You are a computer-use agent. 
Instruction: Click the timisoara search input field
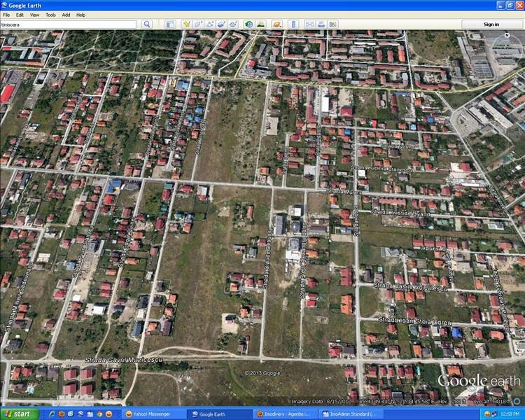click(x=69, y=24)
